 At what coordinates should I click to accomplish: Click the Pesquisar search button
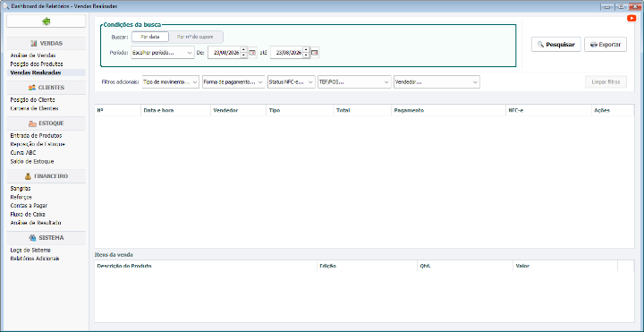[556, 45]
